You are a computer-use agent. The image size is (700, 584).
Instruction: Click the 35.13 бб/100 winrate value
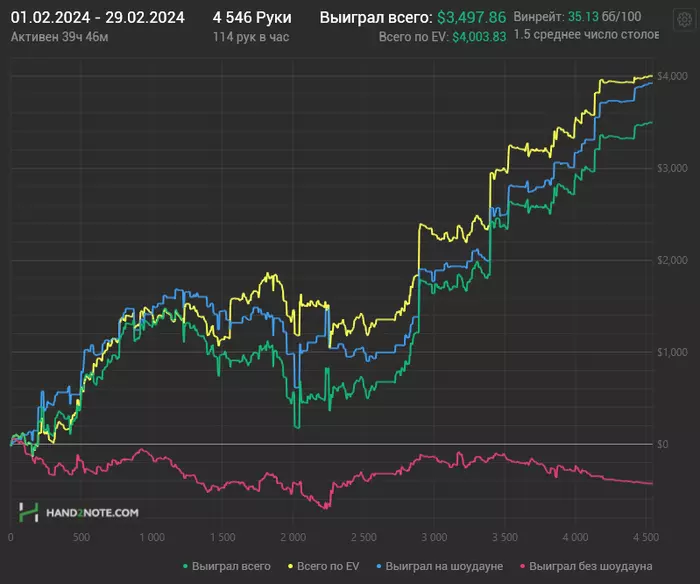click(604, 17)
